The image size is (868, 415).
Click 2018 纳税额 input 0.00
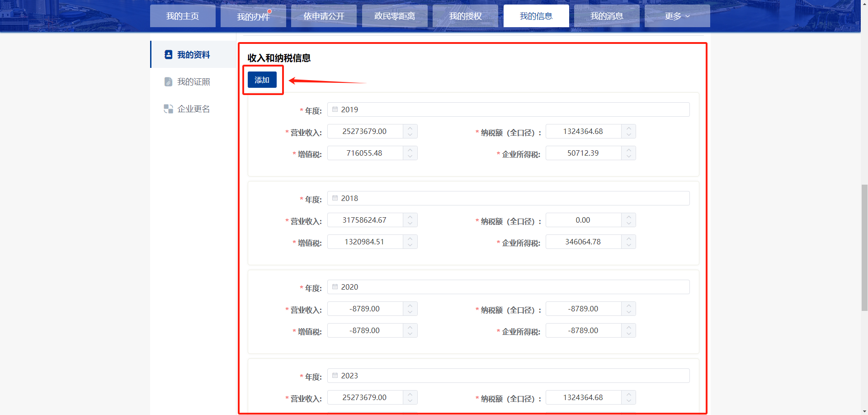pos(583,220)
